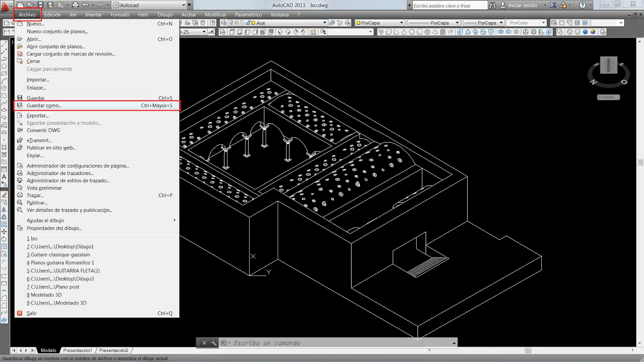Click the Undo arrow icon
Image resolution: width=644 pixels, height=362 pixels.
[x=85, y=5]
